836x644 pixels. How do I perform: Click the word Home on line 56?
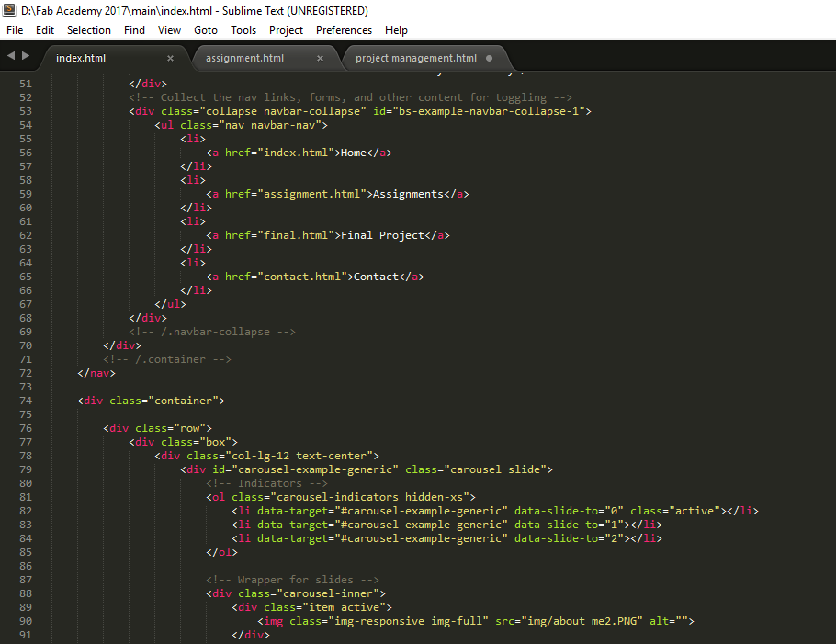click(x=354, y=153)
